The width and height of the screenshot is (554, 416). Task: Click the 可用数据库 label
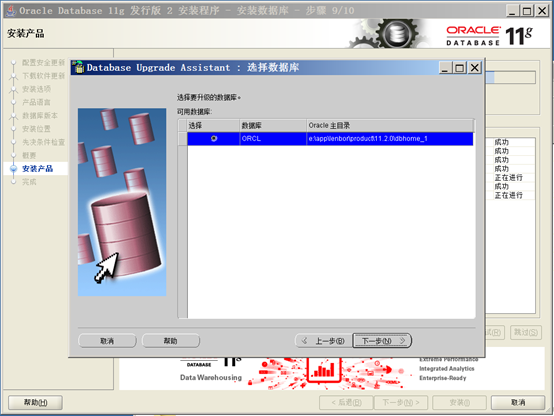coord(194,112)
